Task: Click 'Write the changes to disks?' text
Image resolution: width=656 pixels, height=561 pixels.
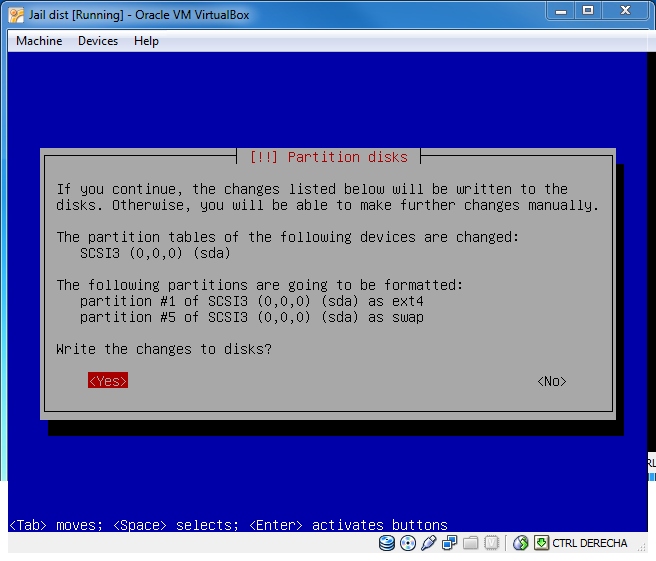Action: [x=164, y=349]
